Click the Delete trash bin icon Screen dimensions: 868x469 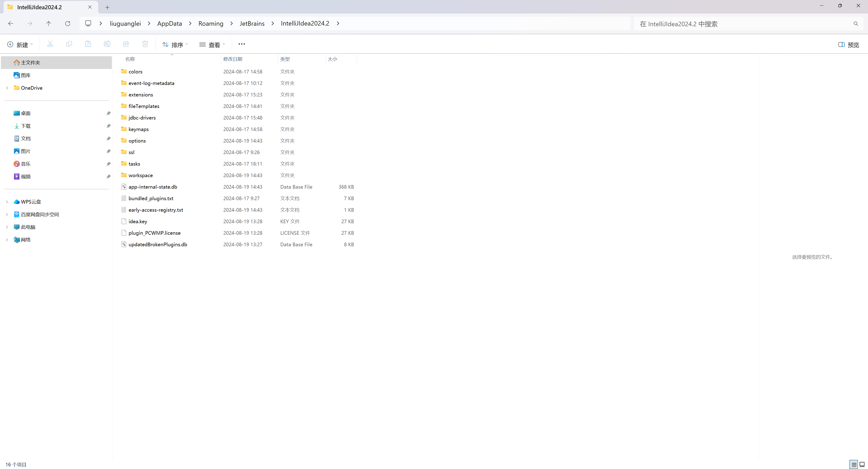145,44
